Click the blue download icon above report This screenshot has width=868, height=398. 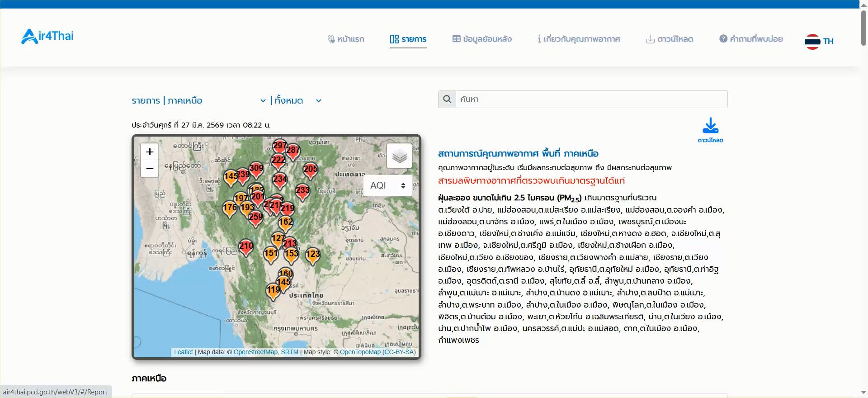pyautogui.click(x=710, y=126)
